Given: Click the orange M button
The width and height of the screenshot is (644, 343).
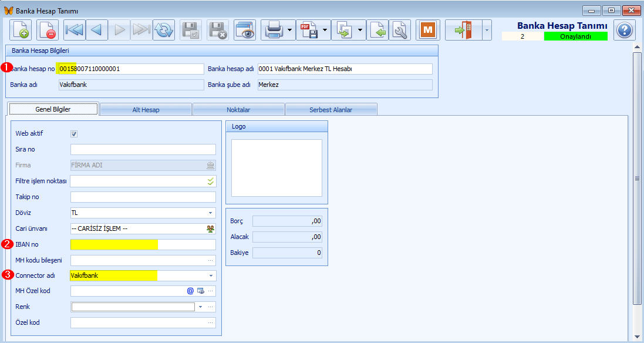Looking at the screenshot, I should [x=428, y=30].
